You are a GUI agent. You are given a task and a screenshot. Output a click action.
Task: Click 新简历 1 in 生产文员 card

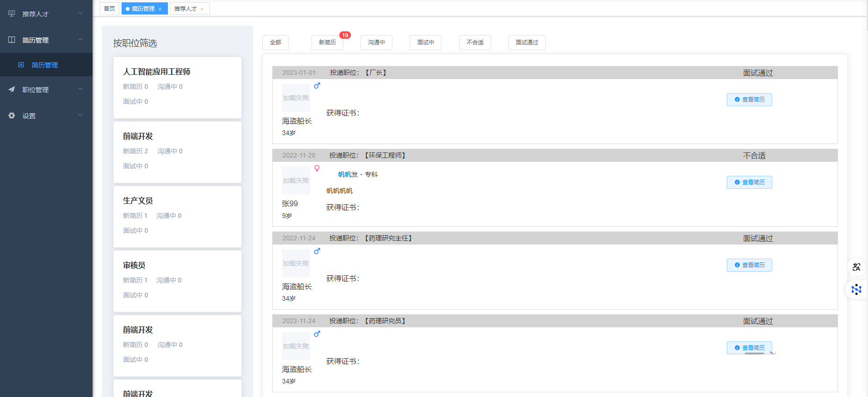[135, 216]
